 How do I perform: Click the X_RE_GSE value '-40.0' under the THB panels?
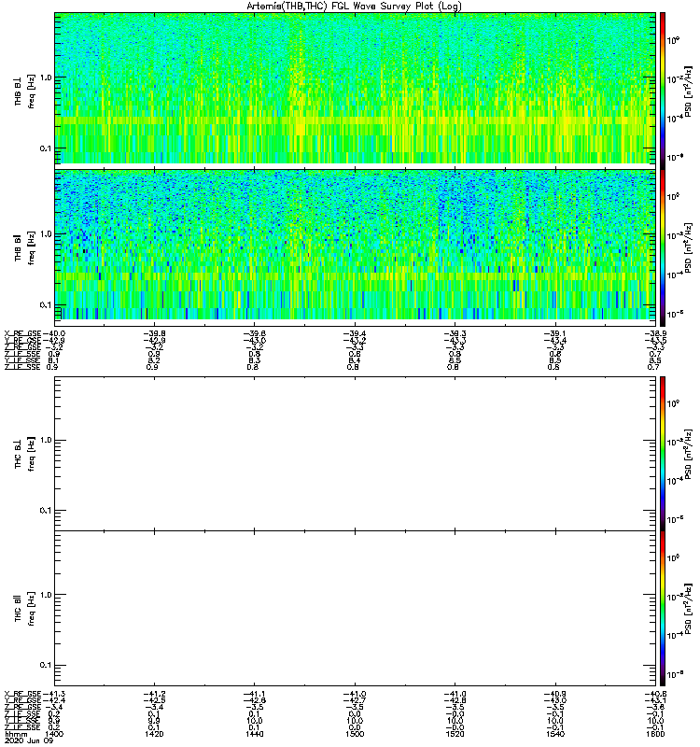tap(54, 333)
